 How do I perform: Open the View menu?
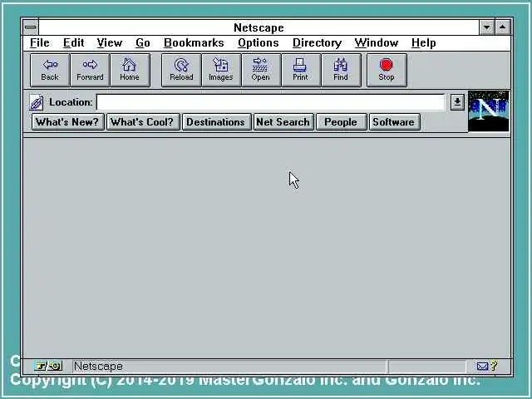click(x=109, y=42)
